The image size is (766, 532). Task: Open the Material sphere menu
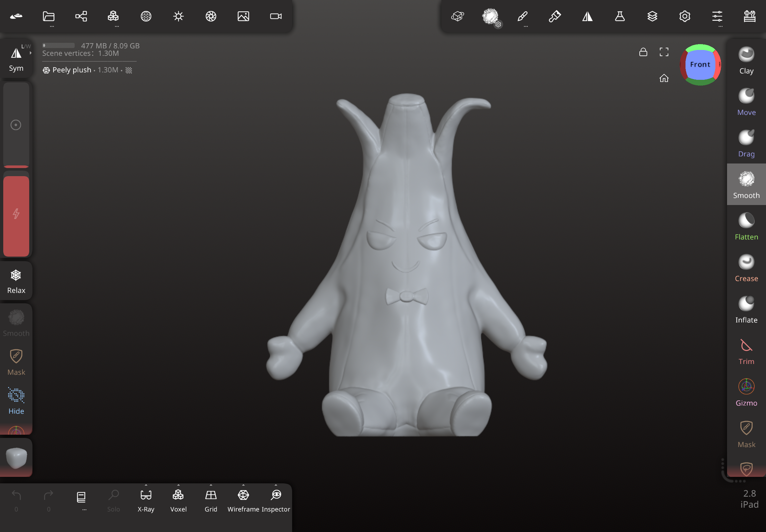point(146,16)
